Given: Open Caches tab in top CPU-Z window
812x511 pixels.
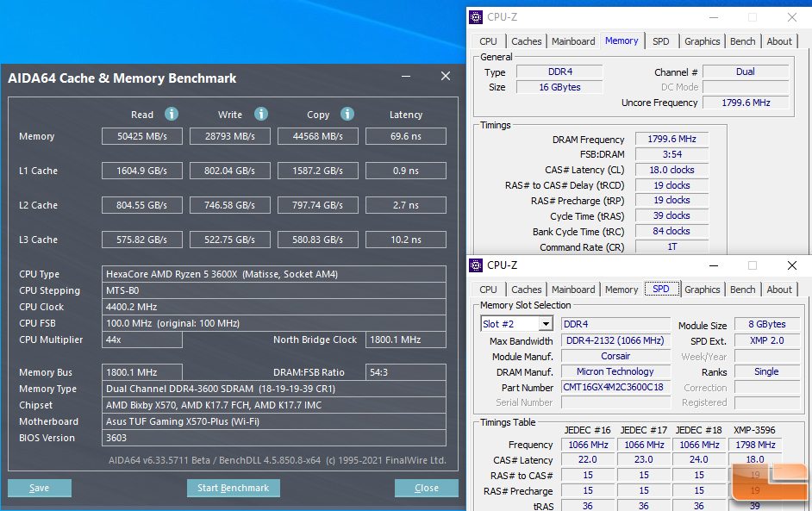Looking at the screenshot, I should pos(526,41).
